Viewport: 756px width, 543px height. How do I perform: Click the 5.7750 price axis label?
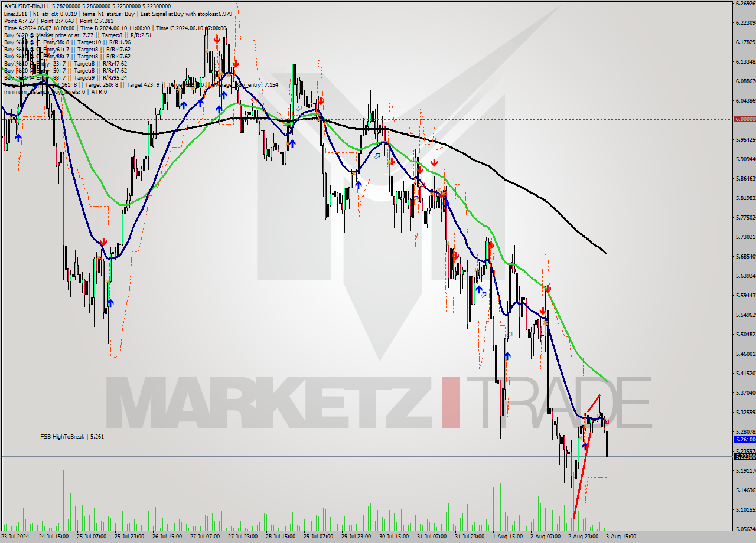tap(746, 217)
